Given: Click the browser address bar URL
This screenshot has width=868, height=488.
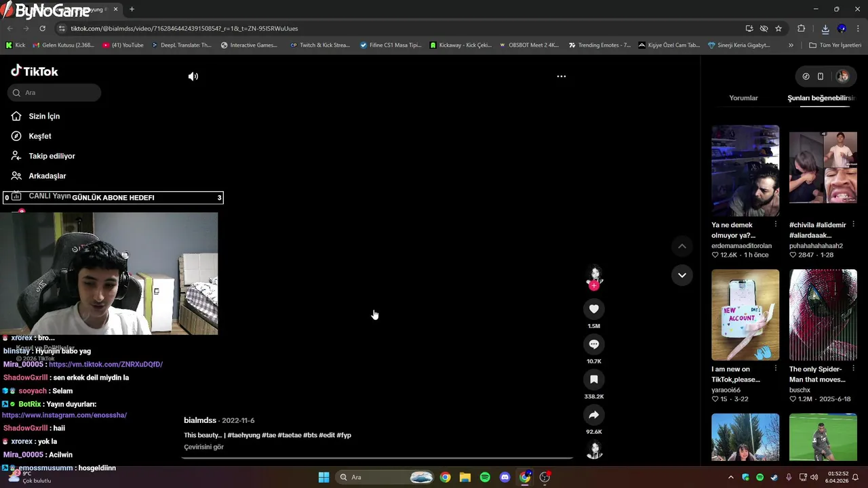Looking at the screenshot, I should tap(184, 28).
